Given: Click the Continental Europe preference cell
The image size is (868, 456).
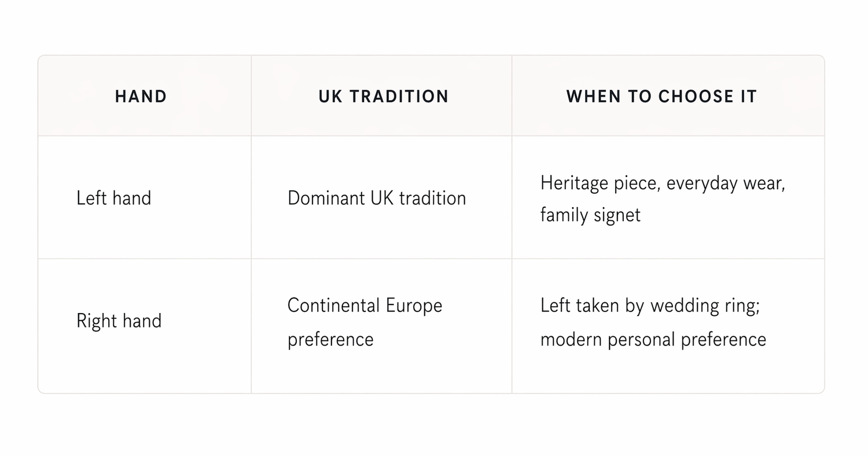Looking at the screenshot, I should point(365,322).
